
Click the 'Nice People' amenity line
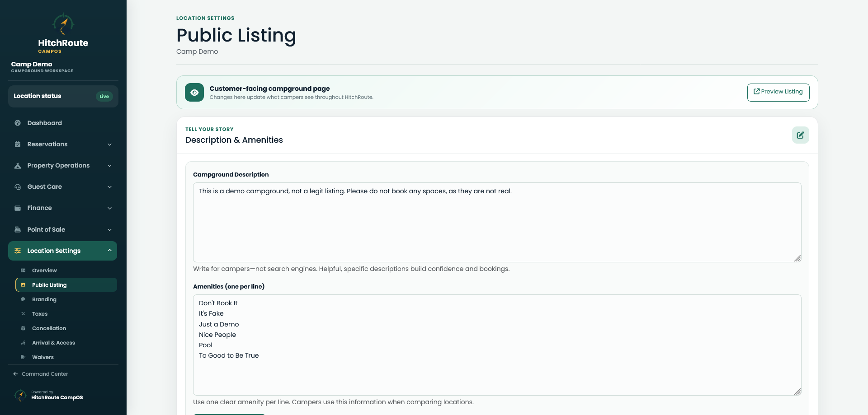click(217, 335)
